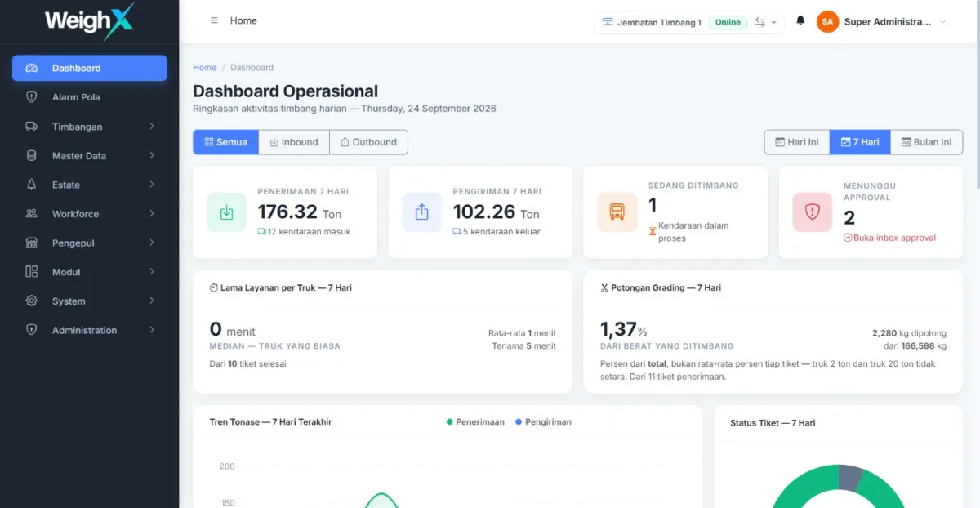Click the red Menunggu Approval shield icon
The height and width of the screenshot is (508, 980).
812,212
